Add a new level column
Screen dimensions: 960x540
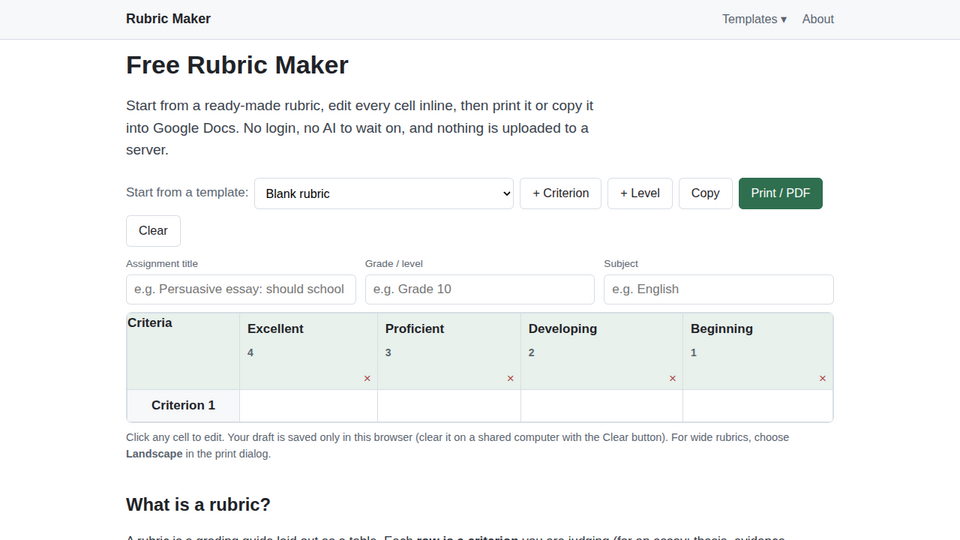tap(640, 193)
